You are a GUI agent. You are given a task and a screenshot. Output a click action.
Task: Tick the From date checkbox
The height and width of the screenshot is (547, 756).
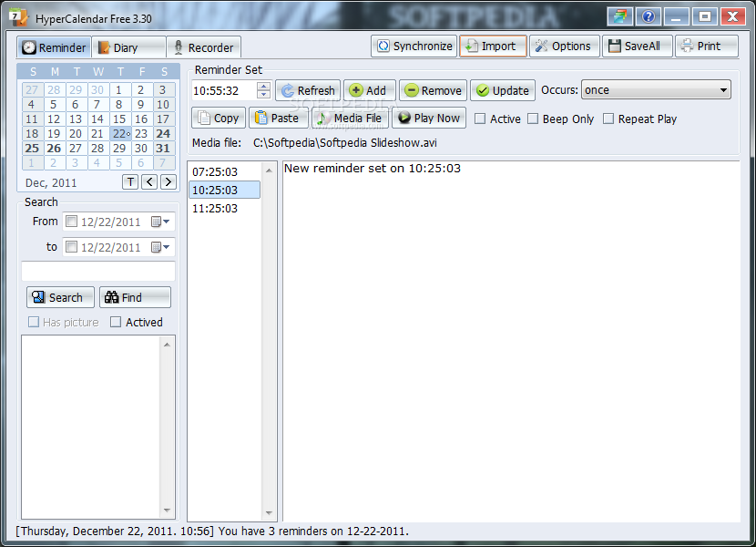pyautogui.click(x=71, y=222)
